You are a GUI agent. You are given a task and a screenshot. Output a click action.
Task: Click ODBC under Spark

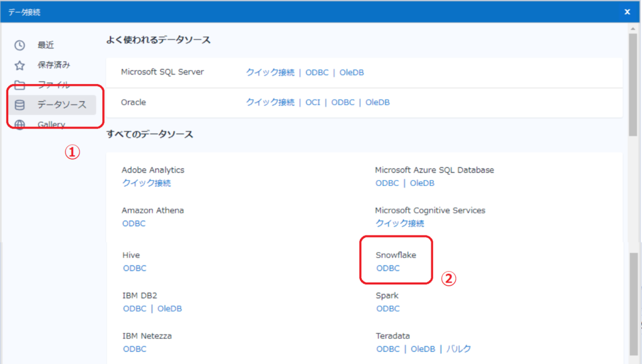pos(388,308)
